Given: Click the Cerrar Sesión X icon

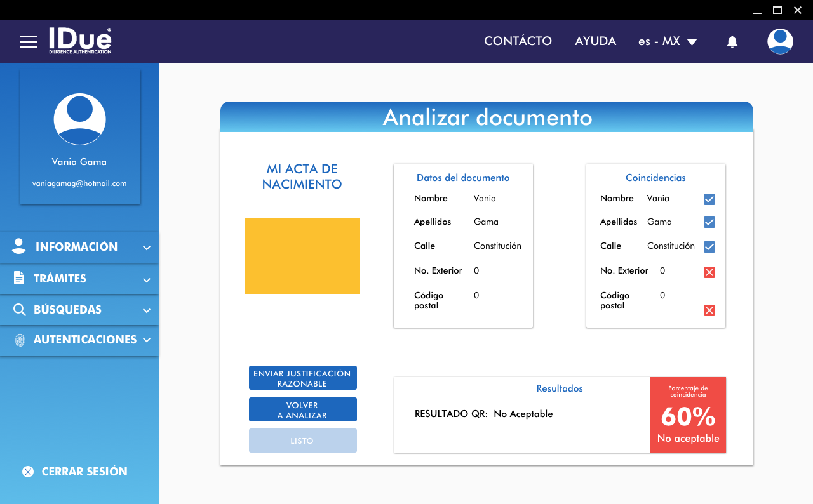Looking at the screenshot, I should click(x=28, y=472).
